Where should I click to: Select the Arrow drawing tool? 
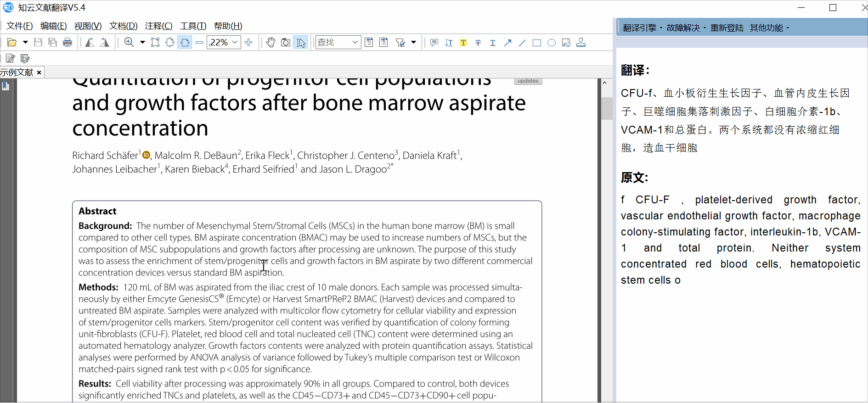[507, 43]
